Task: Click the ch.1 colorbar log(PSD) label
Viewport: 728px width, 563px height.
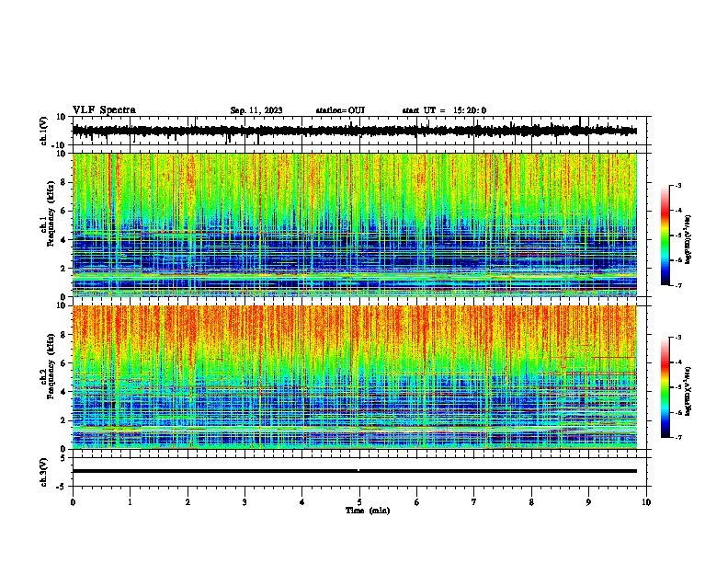Action: click(x=688, y=239)
